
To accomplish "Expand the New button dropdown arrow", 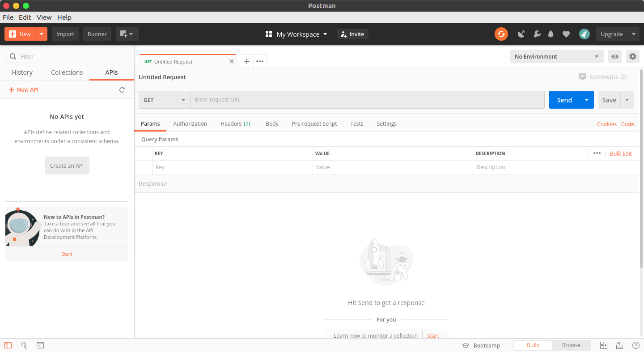I will 41,34.
